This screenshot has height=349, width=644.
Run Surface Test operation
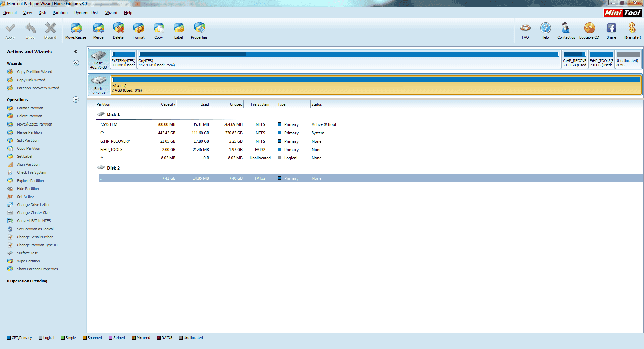pos(27,253)
